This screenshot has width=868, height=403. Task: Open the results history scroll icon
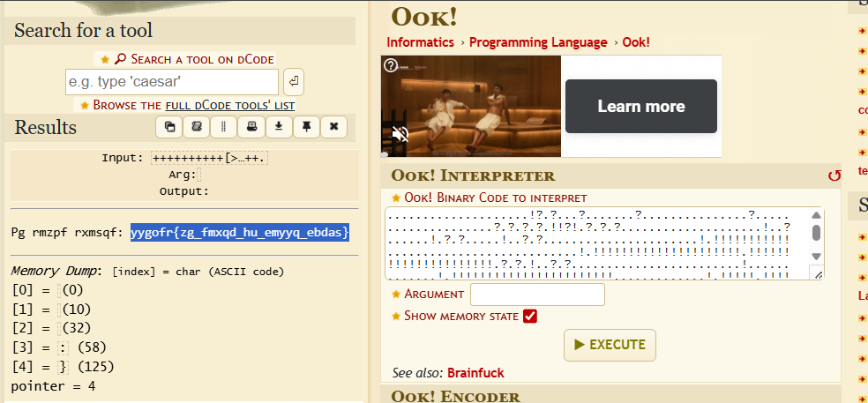tap(197, 127)
